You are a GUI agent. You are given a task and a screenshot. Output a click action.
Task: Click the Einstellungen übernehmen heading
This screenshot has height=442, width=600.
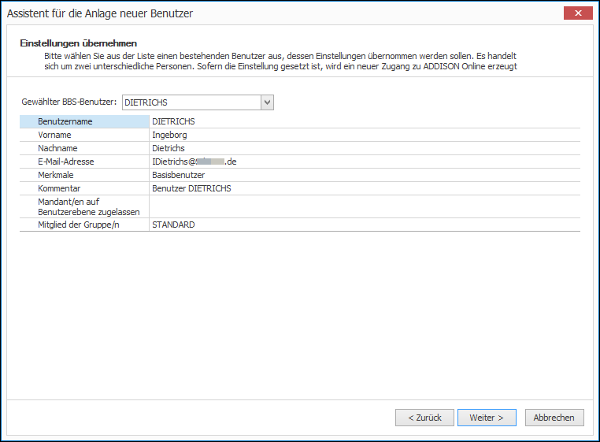tap(78, 43)
